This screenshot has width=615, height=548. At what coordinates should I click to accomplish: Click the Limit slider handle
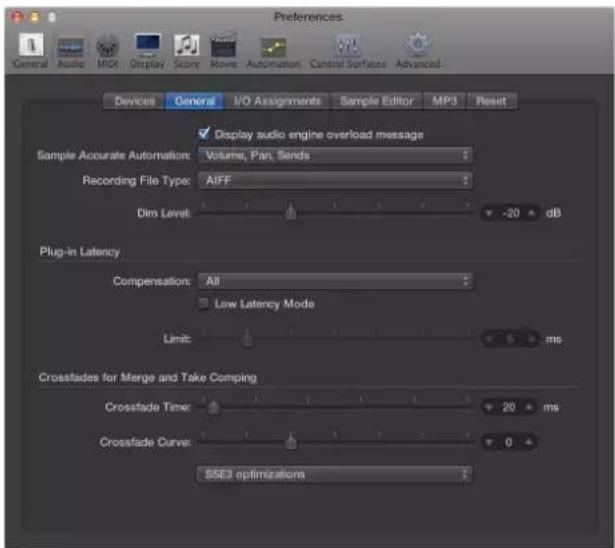point(247,338)
